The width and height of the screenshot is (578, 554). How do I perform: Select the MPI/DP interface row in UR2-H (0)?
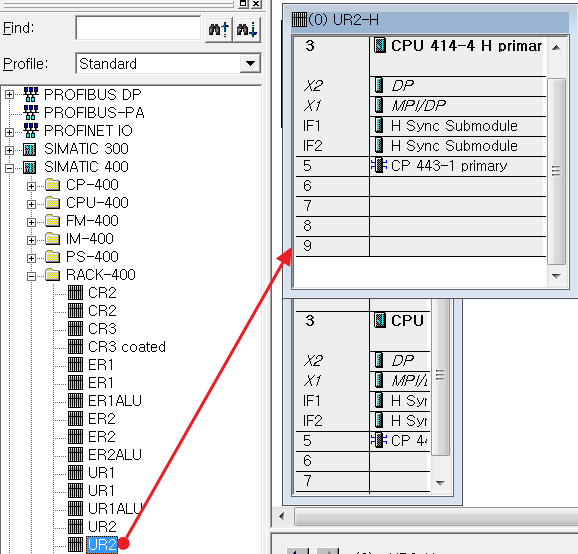coord(421,106)
